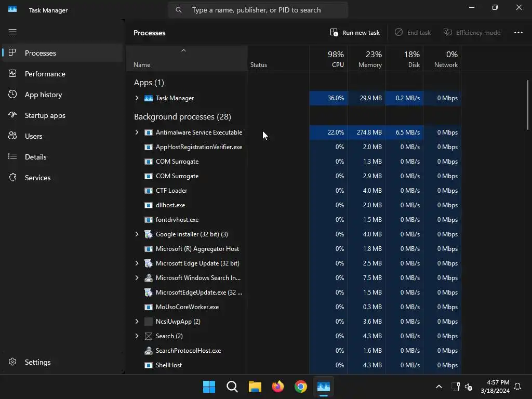The height and width of the screenshot is (399, 532).
Task: Open the hamburger navigation menu
Action: click(12, 32)
